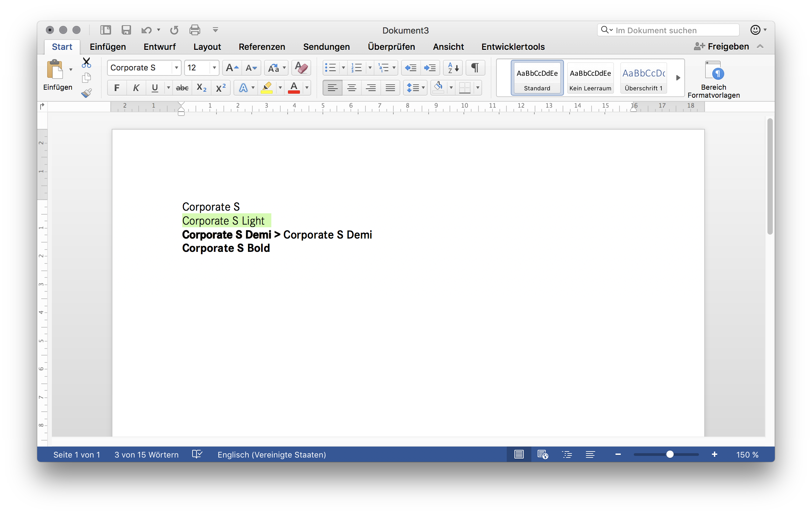Open the font size 12 dropdown
The image size is (812, 515).
[214, 68]
